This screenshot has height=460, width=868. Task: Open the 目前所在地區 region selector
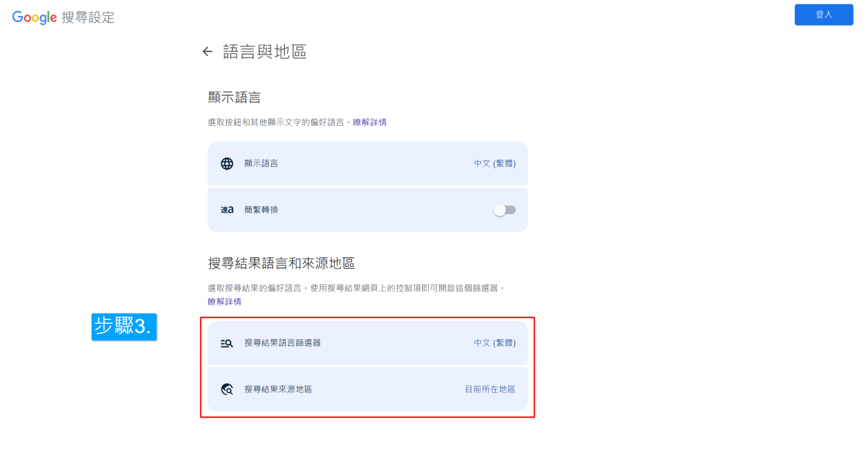tap(490, 389)
